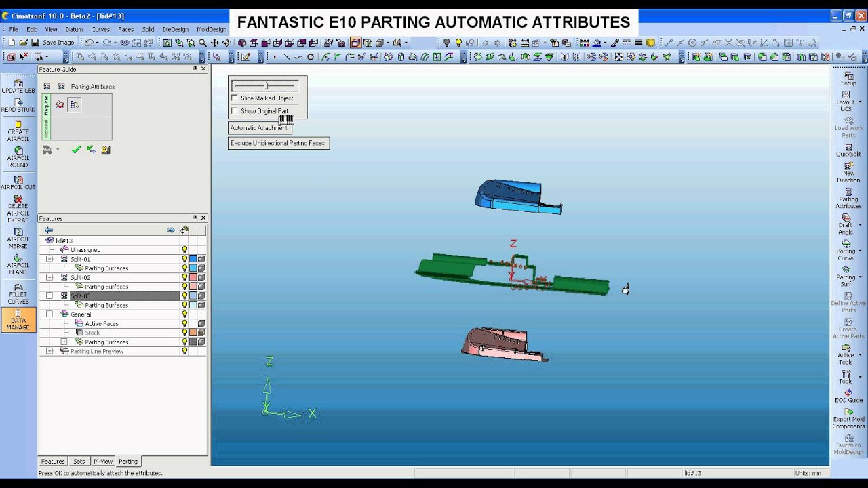The width and height of the screenshot is (868, 488).
Task: Click the separation distance slider
Action: pyautogui.click(x=264, y=86)
